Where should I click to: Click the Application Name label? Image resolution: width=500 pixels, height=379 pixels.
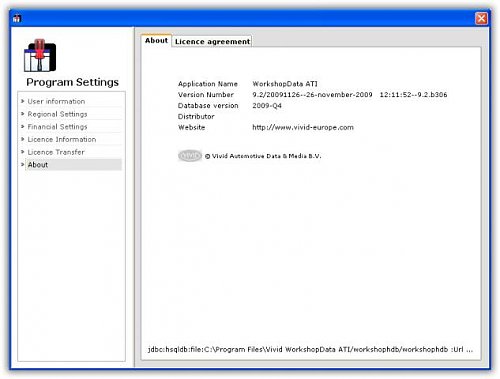coord(208,84)
